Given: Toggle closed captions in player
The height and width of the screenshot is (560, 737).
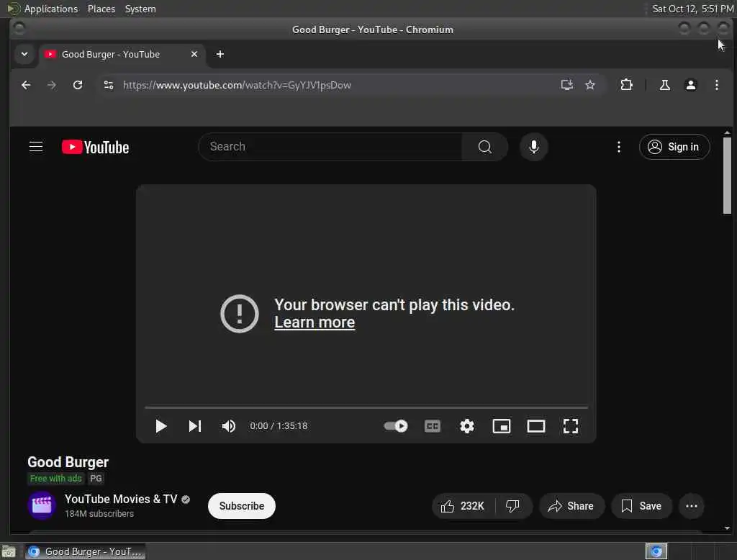Looking at the screenshot, I should pyautogui.click(x=432, y=426).
